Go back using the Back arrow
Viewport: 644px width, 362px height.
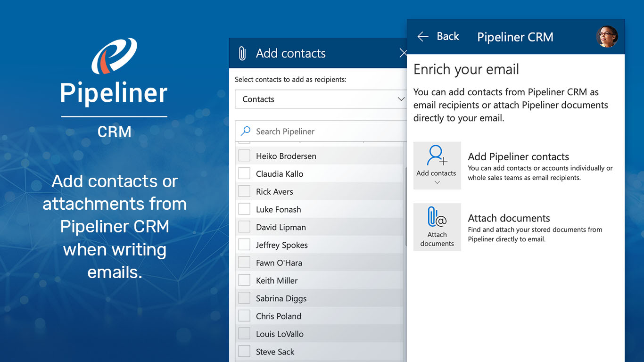pos(423,37)
